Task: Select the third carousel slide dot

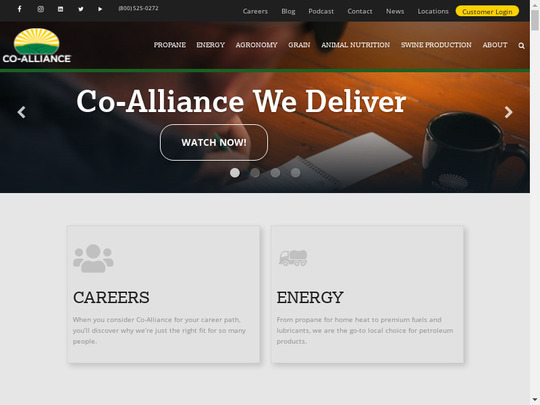Action: (275, 173)
